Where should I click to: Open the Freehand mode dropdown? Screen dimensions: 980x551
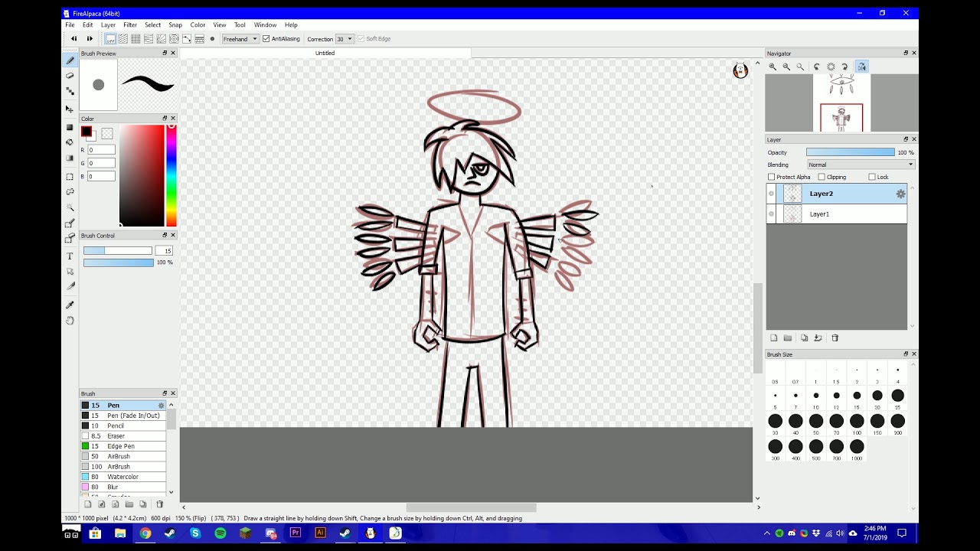pyautogui.click(x=240, y=39)
